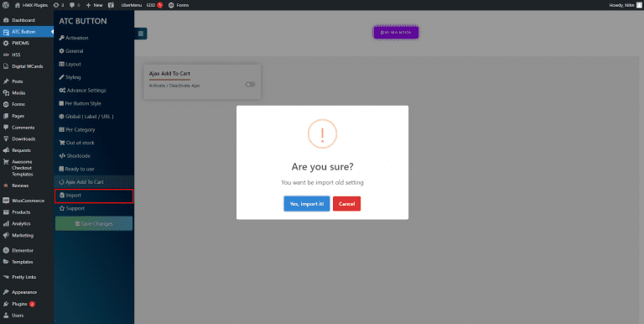The width and height of the screenshot is (644, 324).
Task: Go to Dashboard in WordPress sidebar
Action: point(27,20)
